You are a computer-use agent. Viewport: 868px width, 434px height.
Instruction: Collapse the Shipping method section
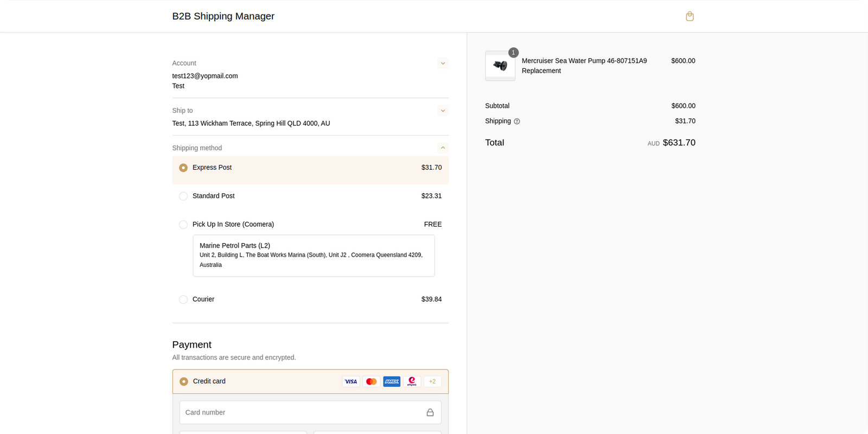[x=443, y=148]
